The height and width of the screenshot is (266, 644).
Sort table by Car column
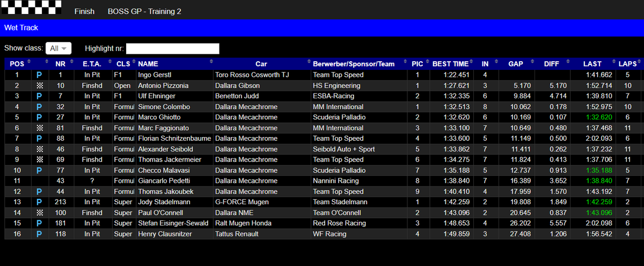tap(261, 64)
